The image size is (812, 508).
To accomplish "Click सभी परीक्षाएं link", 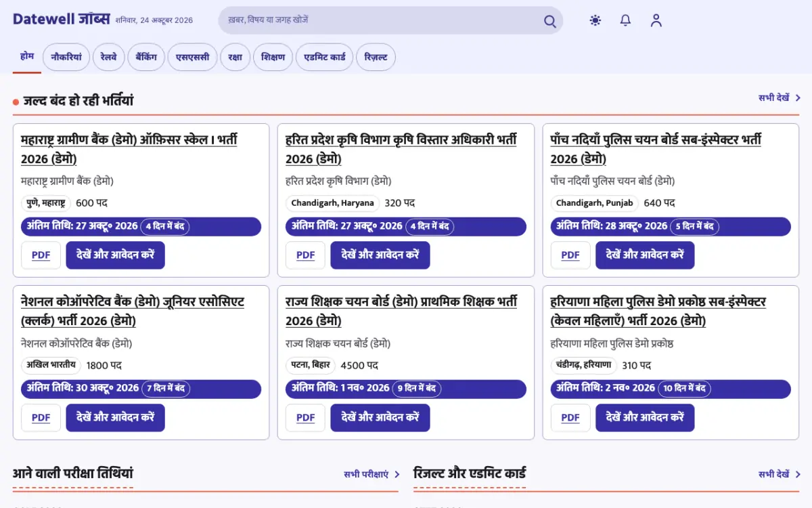I will click(x=371, y=475).
